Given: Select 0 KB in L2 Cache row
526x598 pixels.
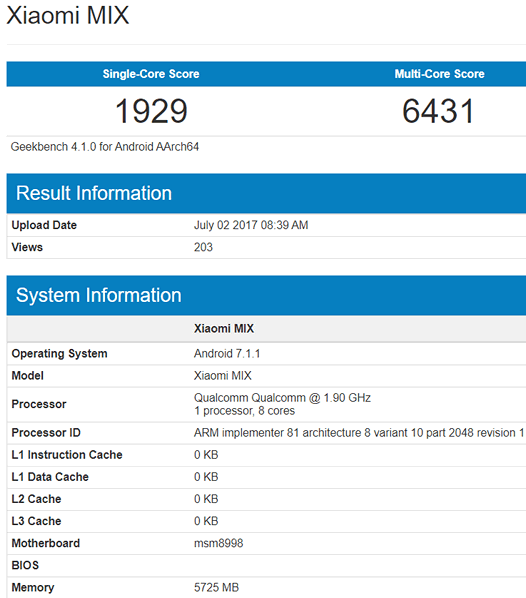Looking at the screenshot, I should [x=206, y=499].
